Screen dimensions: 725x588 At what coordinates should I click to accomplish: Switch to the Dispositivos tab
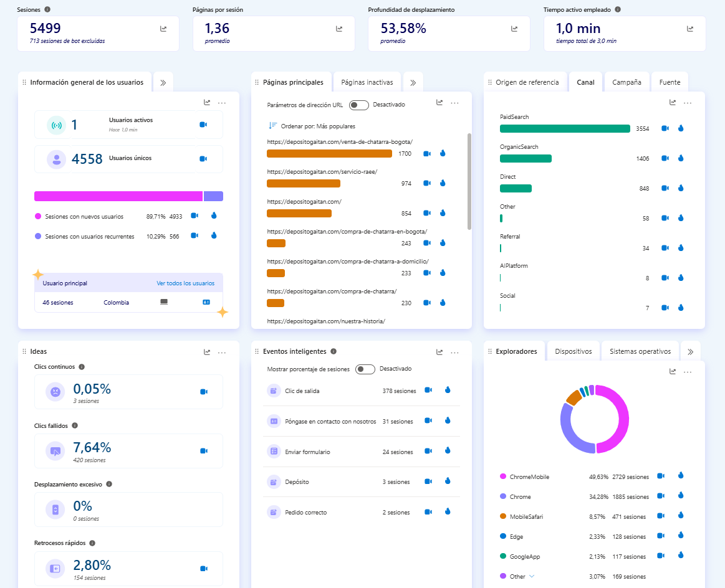(573, 351)
